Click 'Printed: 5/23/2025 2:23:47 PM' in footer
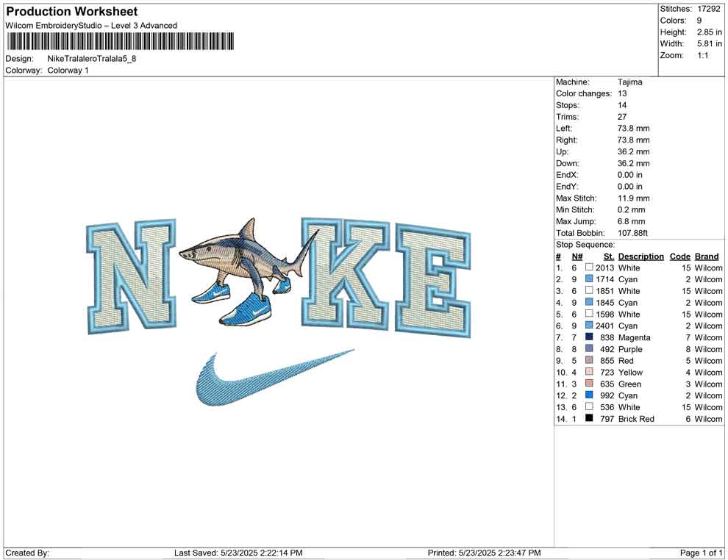The height and width of the screenshot is (560, 728). point(485,553)
